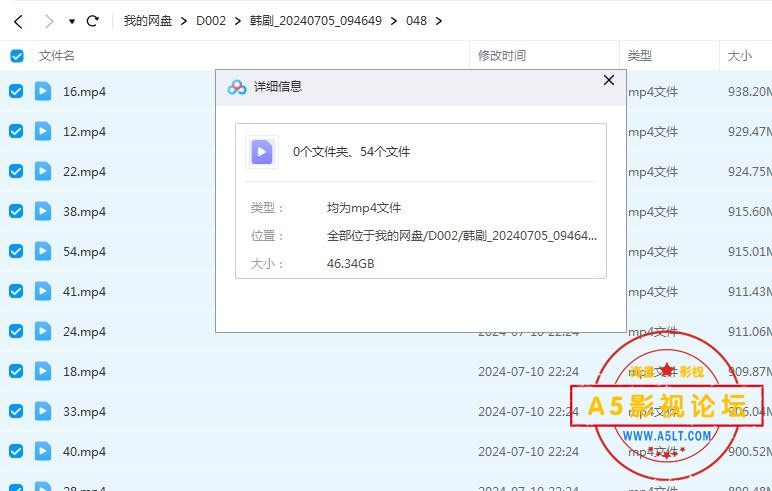Uncheck the 18.mp4 checkbox
This screenshot has width=772, height=491.
(16, 371)
